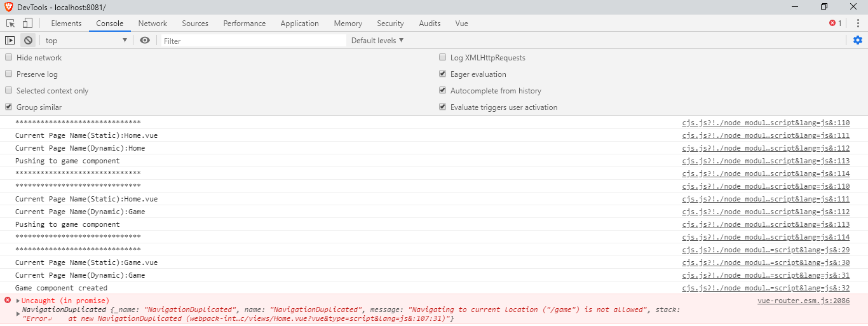This screenshot has height=326, width=868.
Task: Open the top context dropdown
Action: (x=86, y=41)
